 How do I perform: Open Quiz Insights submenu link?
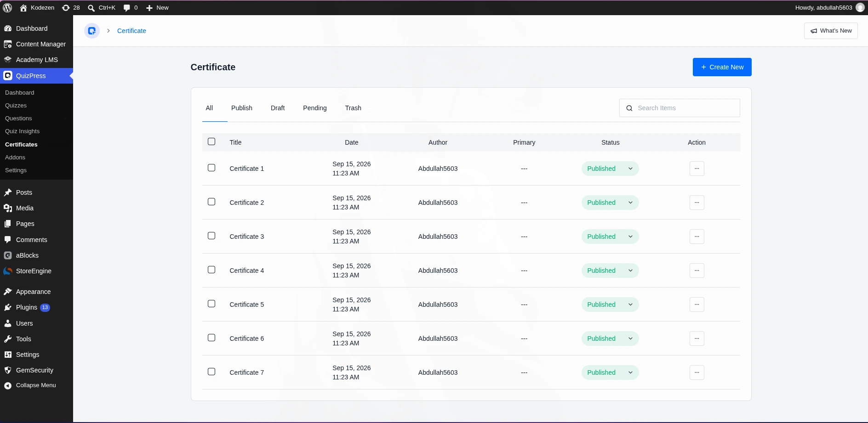[x=23, y=131]
